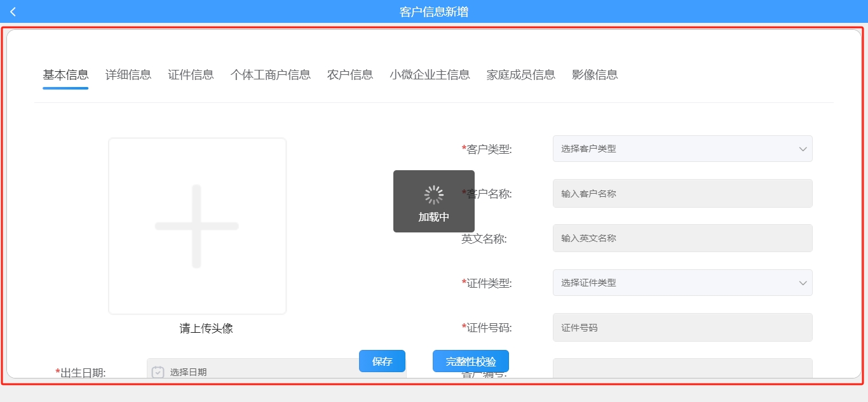
Task: Click the 输入客户名称 input field
Action: coord(682,193)
